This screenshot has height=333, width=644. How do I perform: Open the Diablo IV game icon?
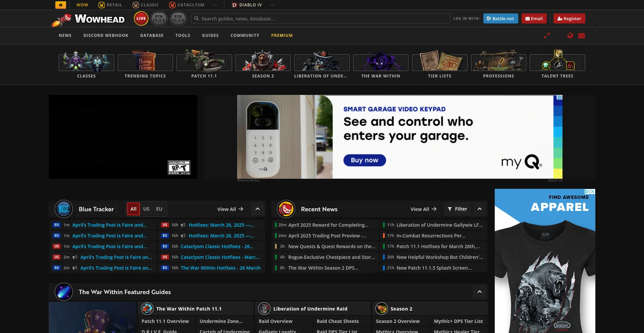click(234, 5)
